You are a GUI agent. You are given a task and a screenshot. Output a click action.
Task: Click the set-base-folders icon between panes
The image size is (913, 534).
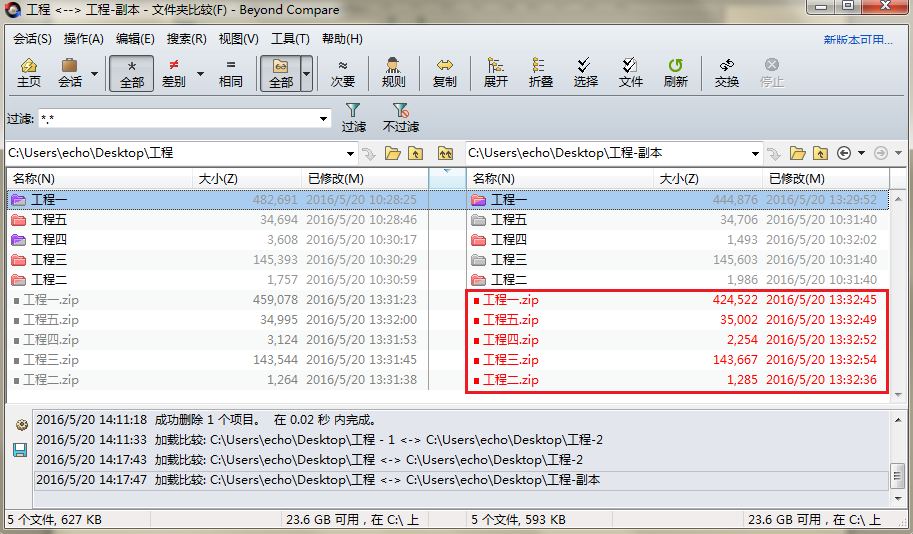445,153
